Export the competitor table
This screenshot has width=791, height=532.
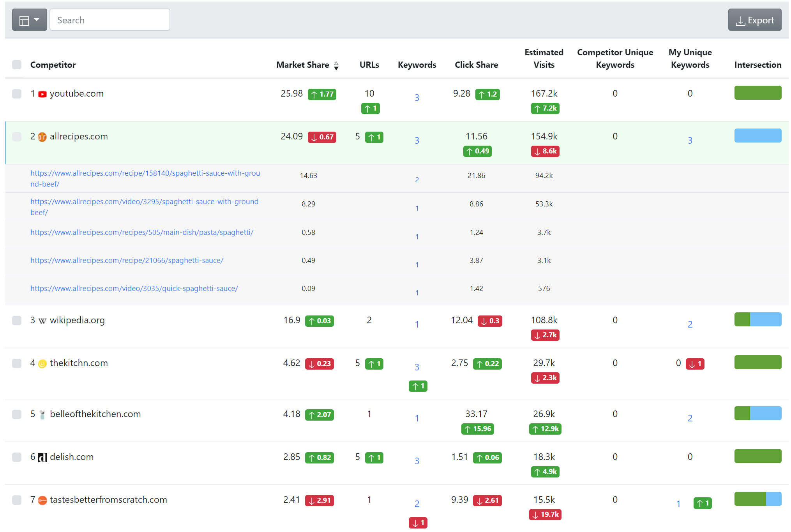[x=755, y=20]
